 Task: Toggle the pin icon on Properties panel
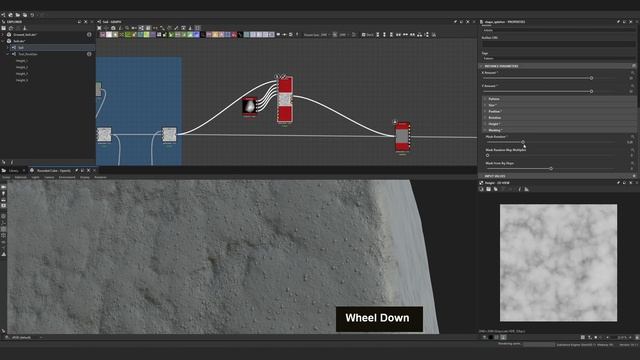pyautogui.click(x=618, y=22)
